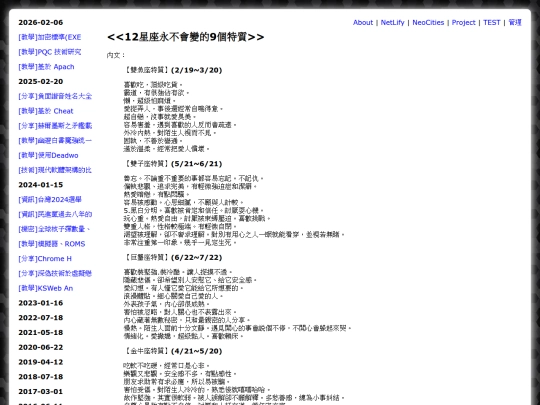540x405 pixels.
Task: Open the [教學]使用Deadwo article link
Action: point(48,156)
